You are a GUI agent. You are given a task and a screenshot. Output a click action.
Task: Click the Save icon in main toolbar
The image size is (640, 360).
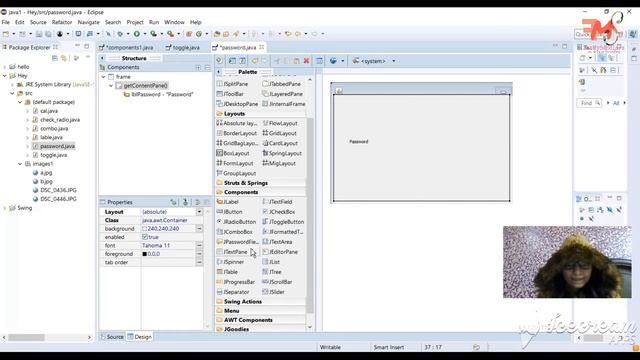(x=39, y=34)
